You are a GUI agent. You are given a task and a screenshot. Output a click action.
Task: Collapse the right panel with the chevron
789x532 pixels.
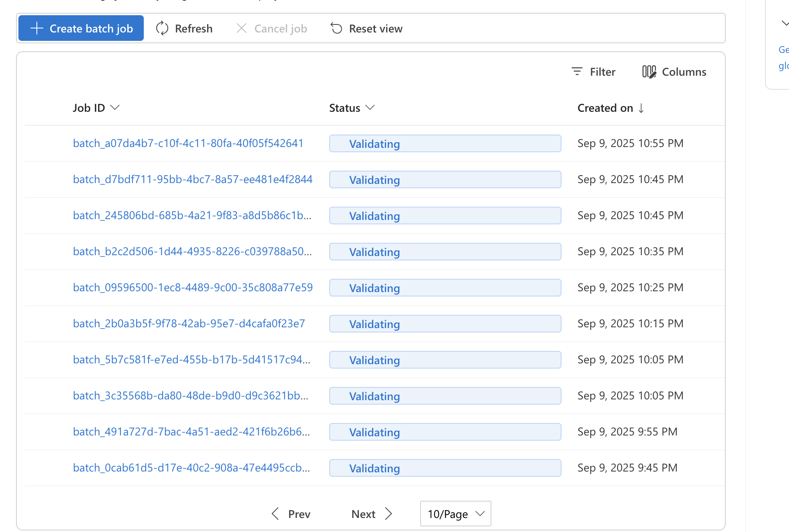(x=784, y=23)
